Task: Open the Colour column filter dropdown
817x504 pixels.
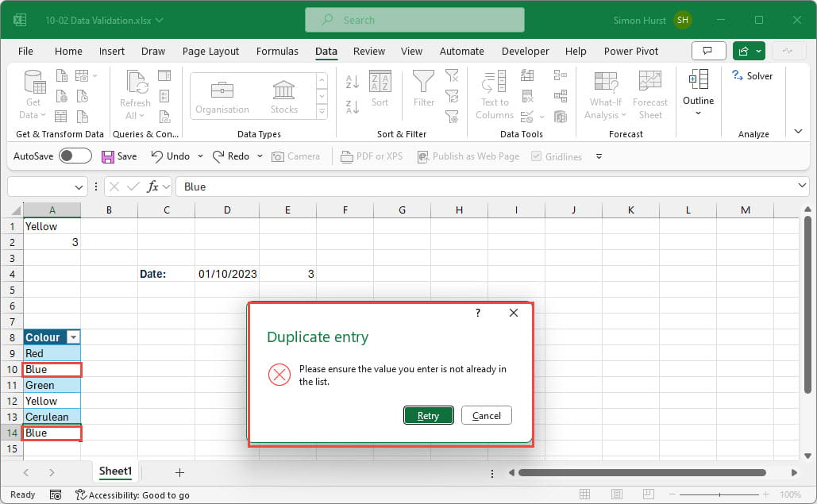Action: coord(73,337)
